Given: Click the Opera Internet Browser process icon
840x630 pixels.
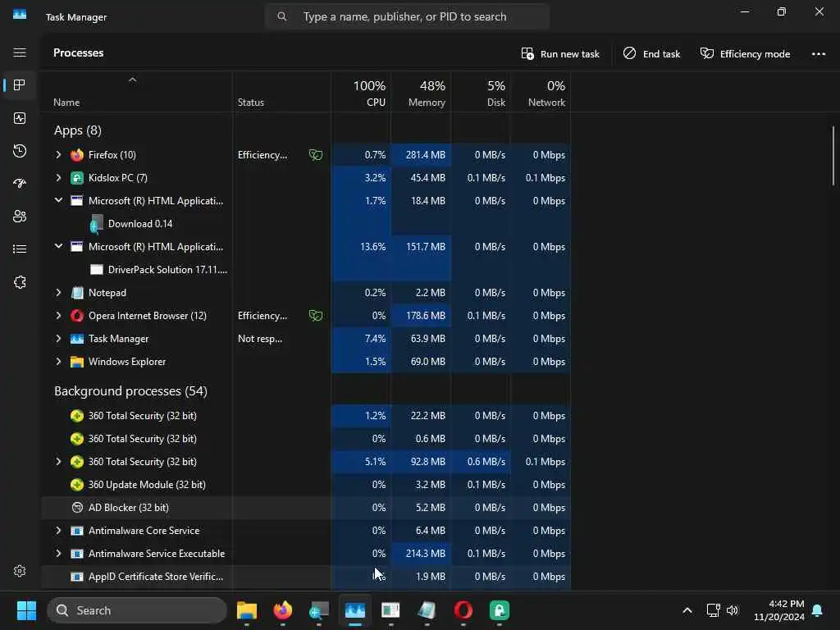Looking at the screenshot, I should pyautogui.click(x=77, y=316).
